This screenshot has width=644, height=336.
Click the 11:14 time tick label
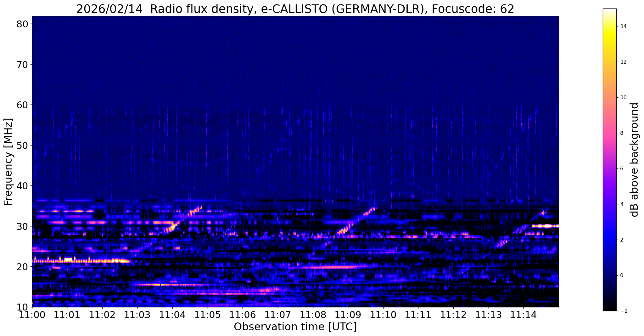pos(524,315)
